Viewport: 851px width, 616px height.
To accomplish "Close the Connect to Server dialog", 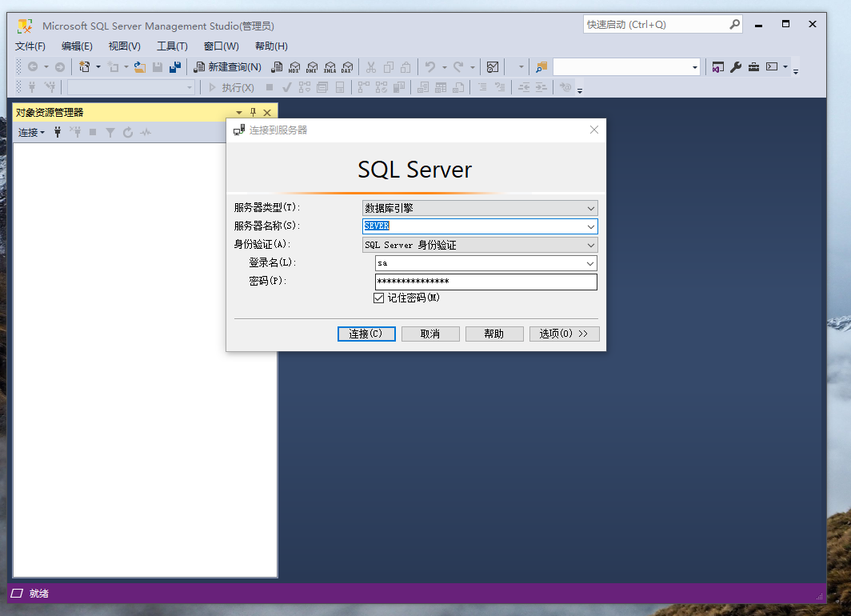I will (x=594, y=130).
